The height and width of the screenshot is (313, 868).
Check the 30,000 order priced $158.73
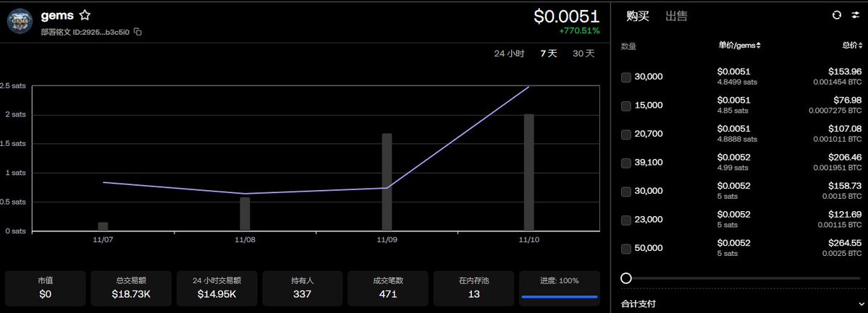click(626, 192)
